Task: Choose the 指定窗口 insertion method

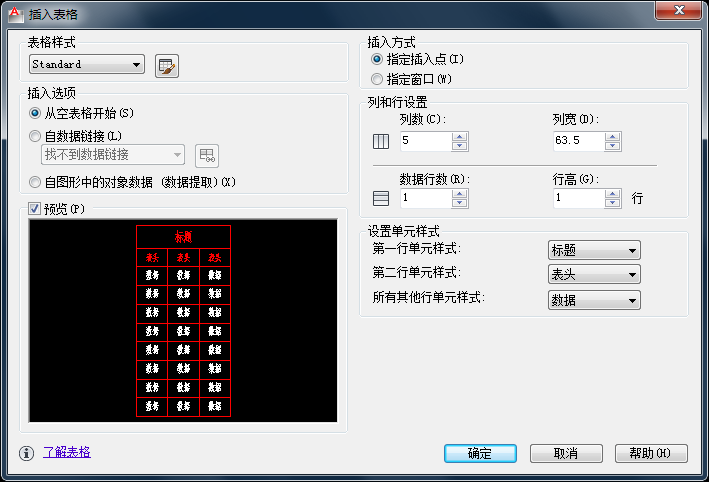Action: (x=377, y=79)
